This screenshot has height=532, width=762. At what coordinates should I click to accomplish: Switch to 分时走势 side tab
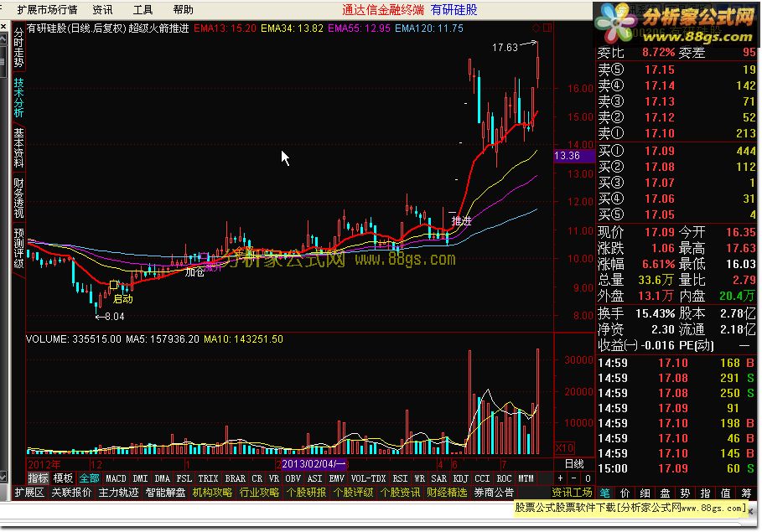tap(18, 47)
